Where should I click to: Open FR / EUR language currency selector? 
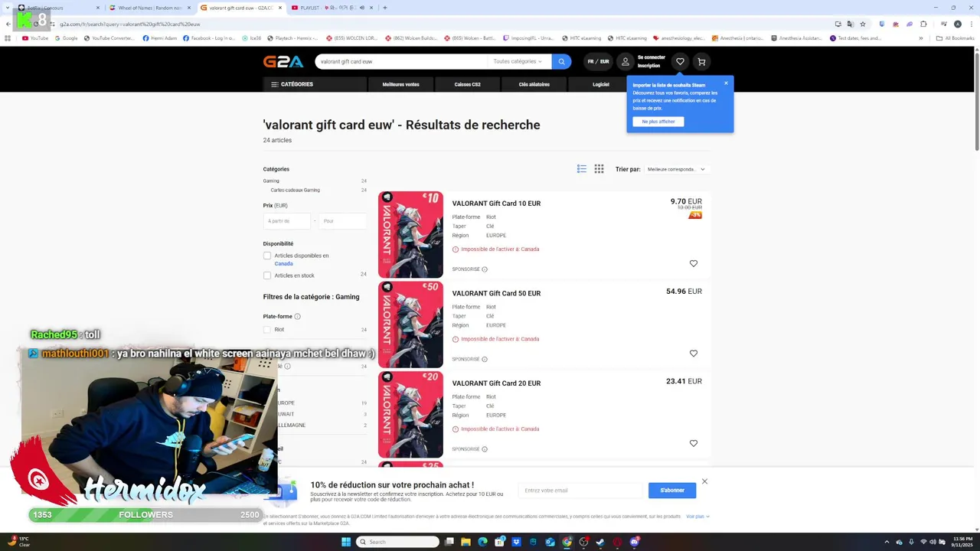click(598, 61)
